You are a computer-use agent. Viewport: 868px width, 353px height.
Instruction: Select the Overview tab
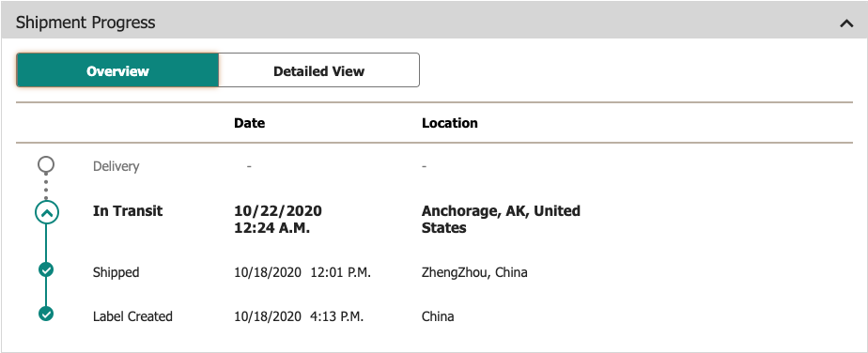[x=117, y=70]
